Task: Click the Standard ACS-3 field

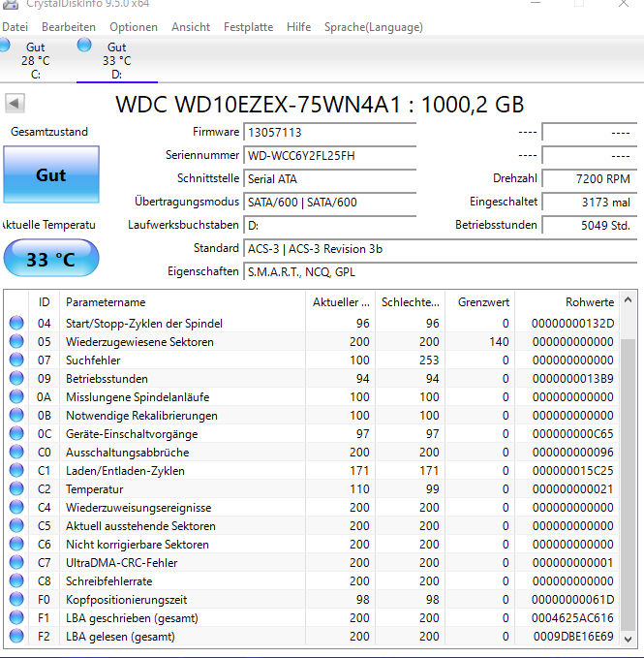Action: pyautogui.click(x=441, y=249)
